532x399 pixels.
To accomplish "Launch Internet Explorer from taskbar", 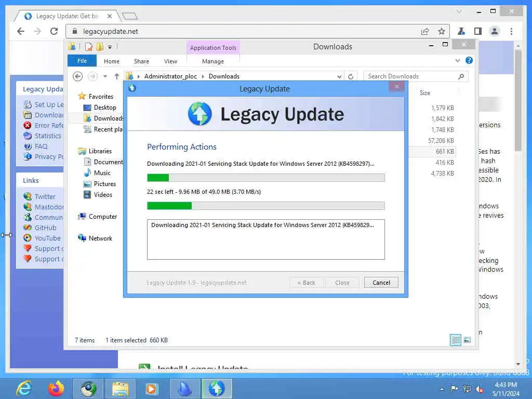I will pyautogui.click(x=24, y=389).
